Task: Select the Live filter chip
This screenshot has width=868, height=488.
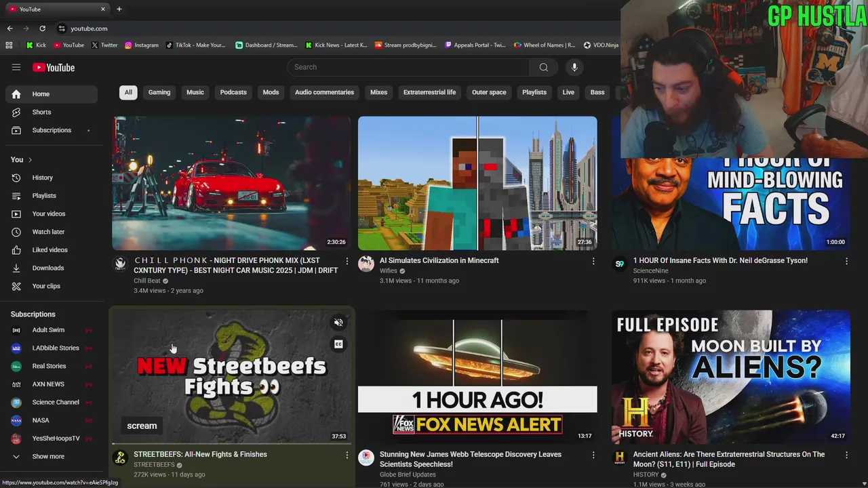Action: pyautogui.click(x=568, y=92)
